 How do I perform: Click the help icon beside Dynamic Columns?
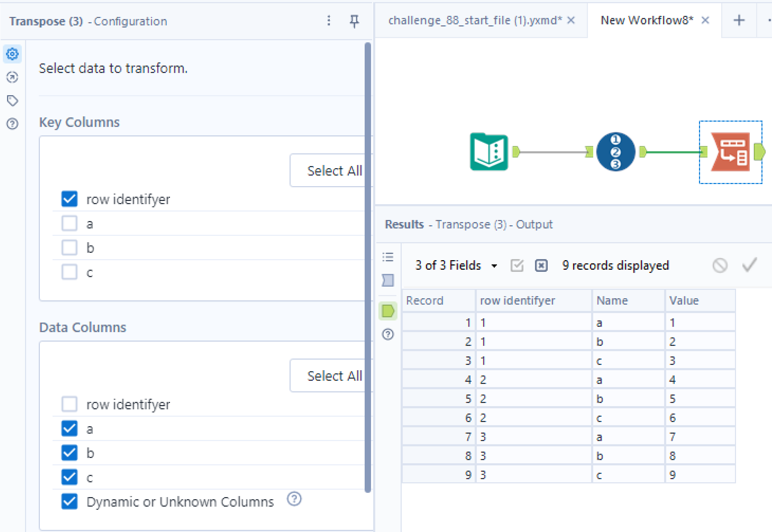[294, 499]
